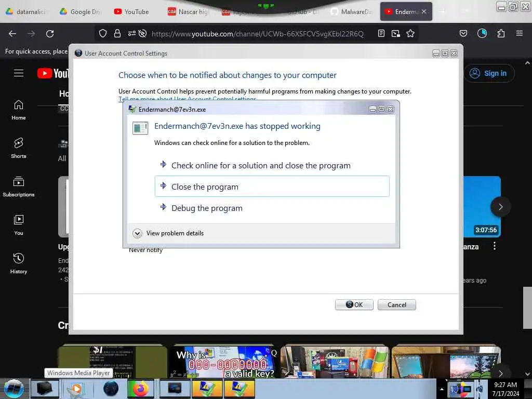The height and width of the screenshot is (399, 532).
Task: Open the Pocket save icon
Action: [463, 33]
